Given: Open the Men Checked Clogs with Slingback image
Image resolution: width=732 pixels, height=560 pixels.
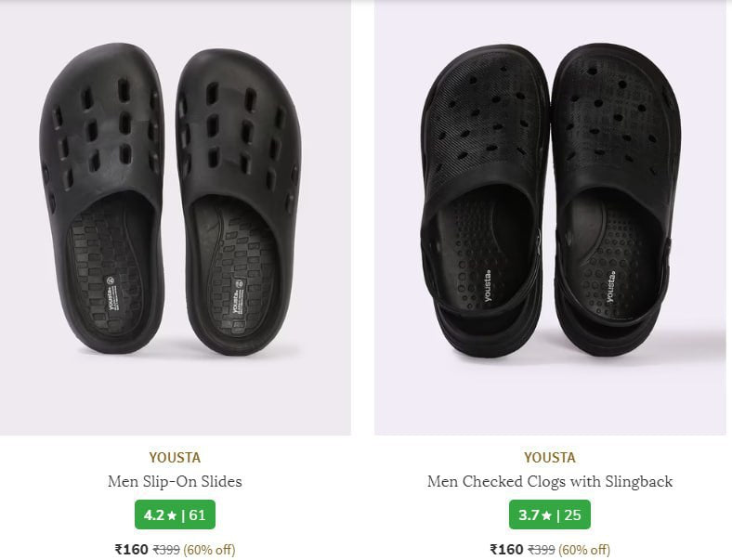Looking at the screenshot, I should click(x=550, y=217).
